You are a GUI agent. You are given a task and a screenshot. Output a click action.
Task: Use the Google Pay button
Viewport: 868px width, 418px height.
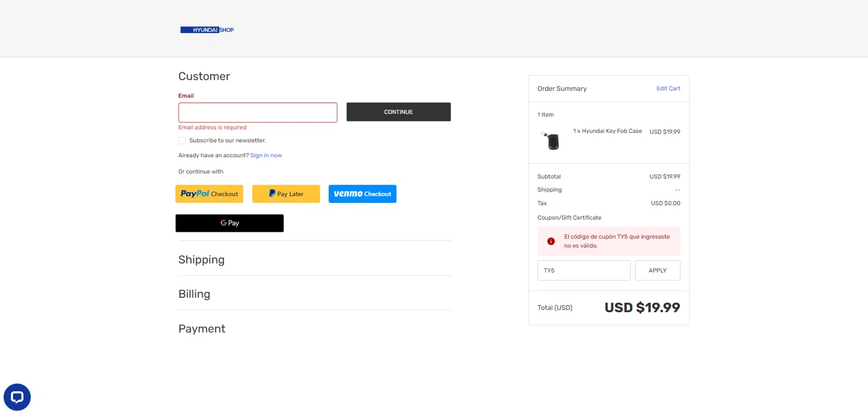coord(230,223)
